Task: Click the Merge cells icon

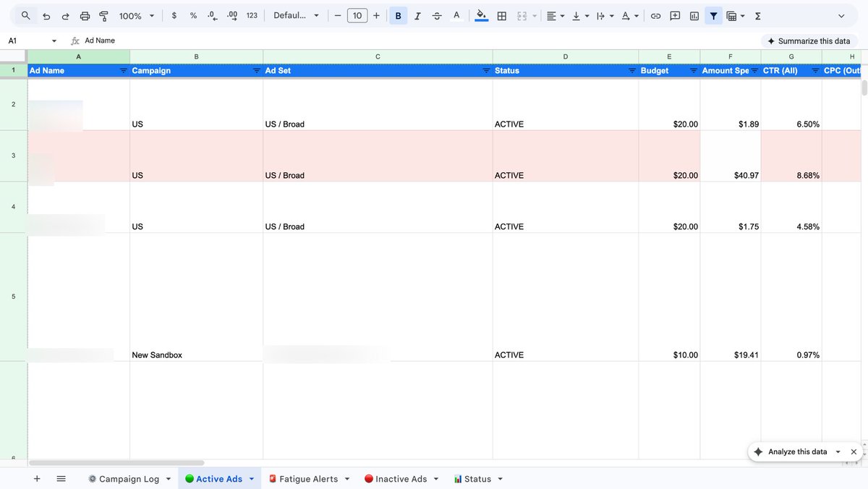Action: pos(522,15)
